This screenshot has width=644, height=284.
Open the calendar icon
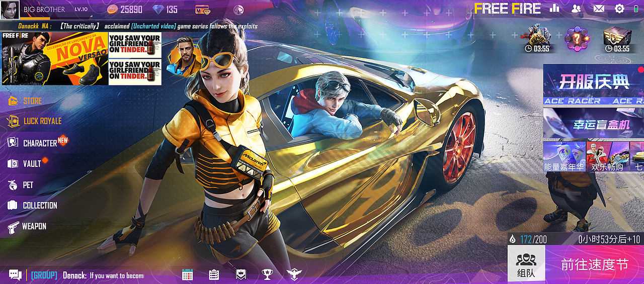click(187, 274)
